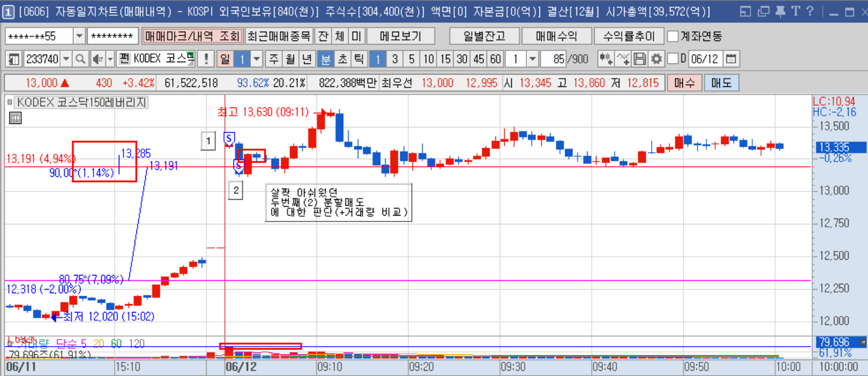Click the screen number 1 icon in title bar

(8, 11)
